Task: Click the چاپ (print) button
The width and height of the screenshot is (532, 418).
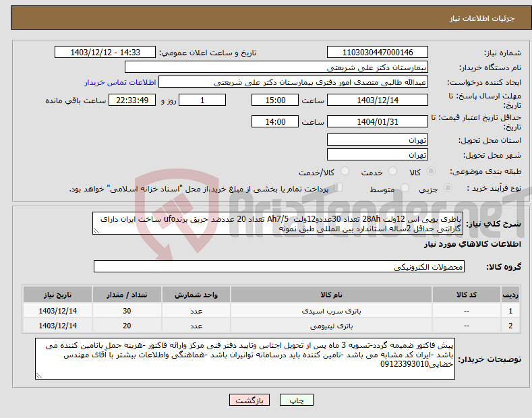Action: [296, 400]
